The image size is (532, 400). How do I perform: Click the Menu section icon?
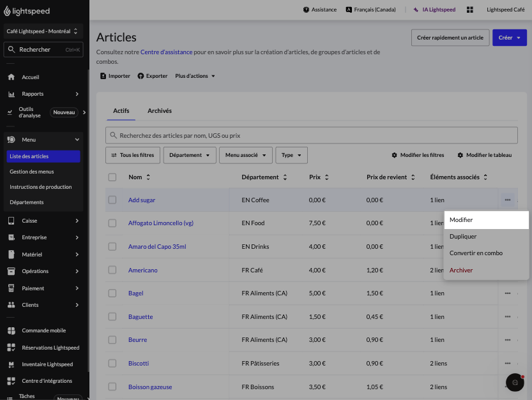[x=11, y=140]
